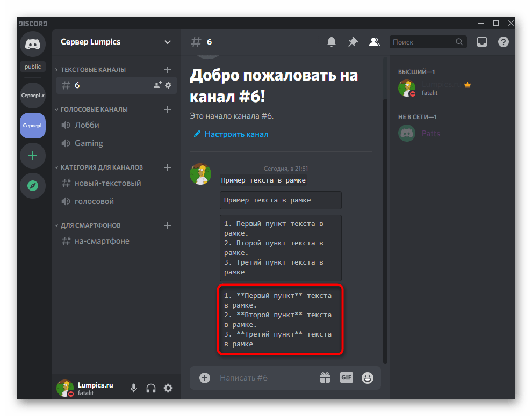This screenshot has height=416, width=532.
Task: Open the новый-текстовый channel
Action: tap(117, 183)
